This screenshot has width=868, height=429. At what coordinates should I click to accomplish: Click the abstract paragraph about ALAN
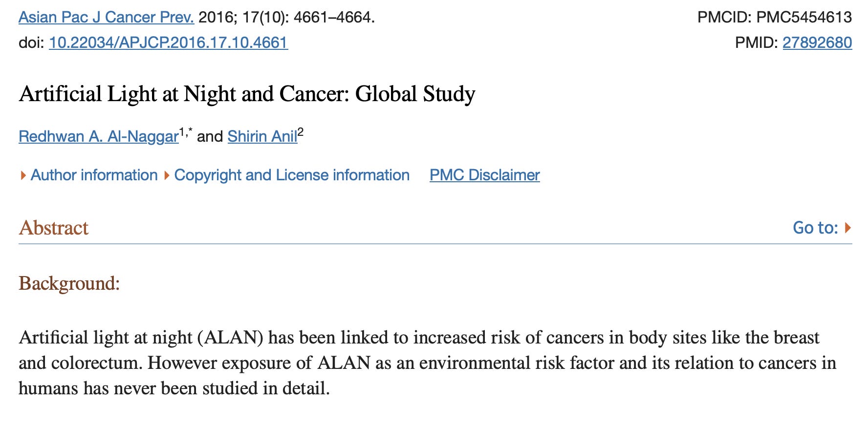(x=428, y=363)
